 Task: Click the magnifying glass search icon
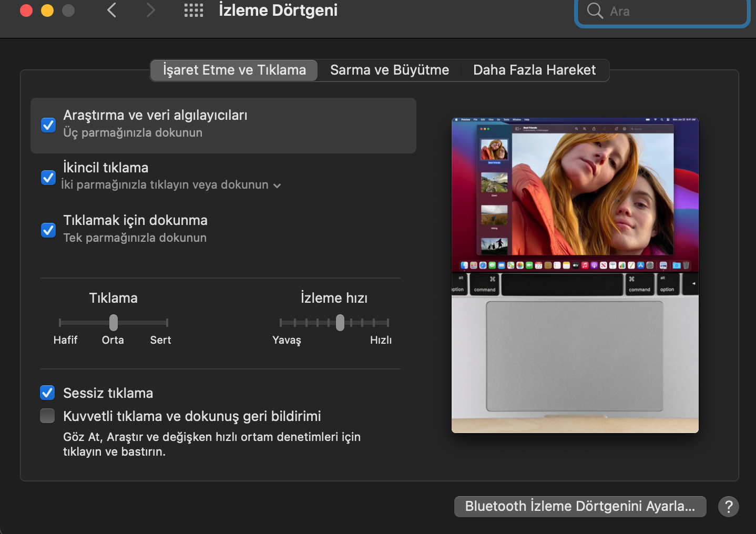[x=595, y=11]
